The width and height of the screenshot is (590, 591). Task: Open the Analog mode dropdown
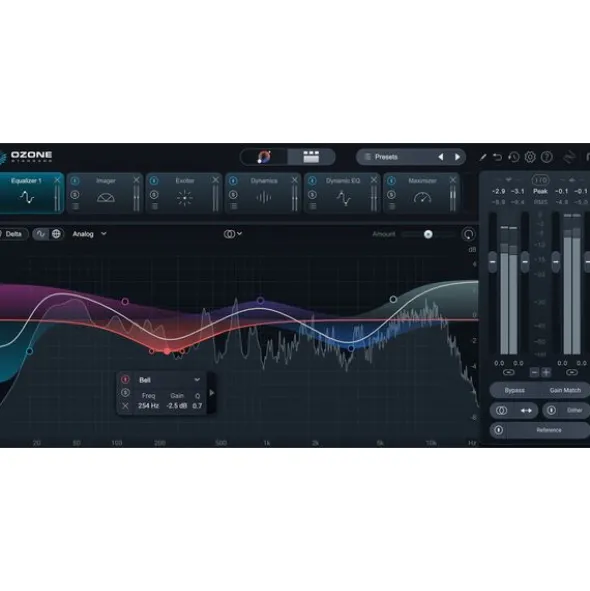pos(89,234)
